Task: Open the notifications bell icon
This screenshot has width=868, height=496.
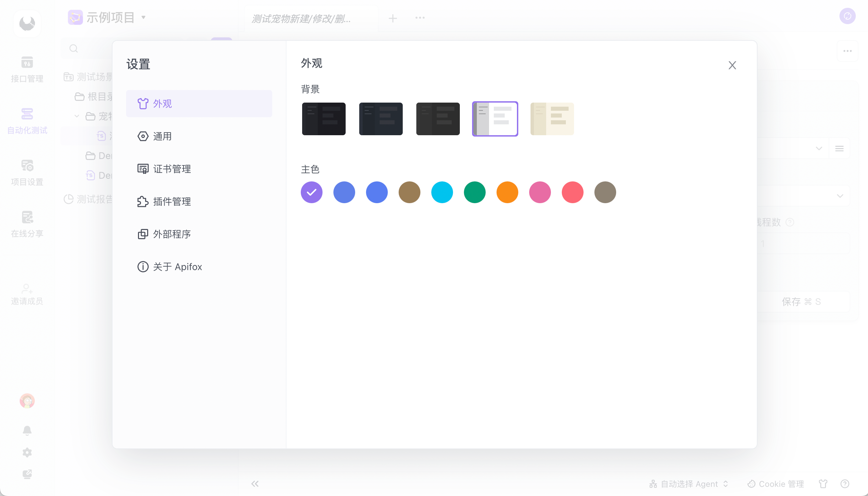Action: pos(27,430)
